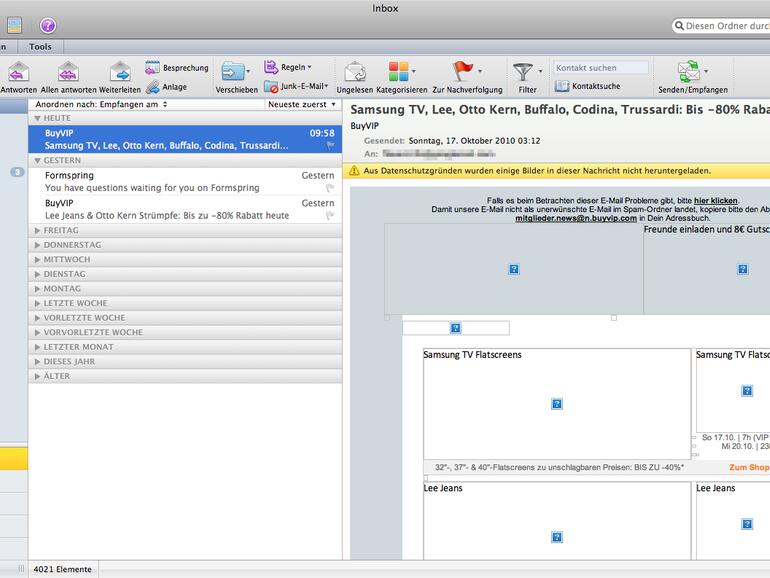
Task: Click the Filter funnel icon
Action: 522,72
